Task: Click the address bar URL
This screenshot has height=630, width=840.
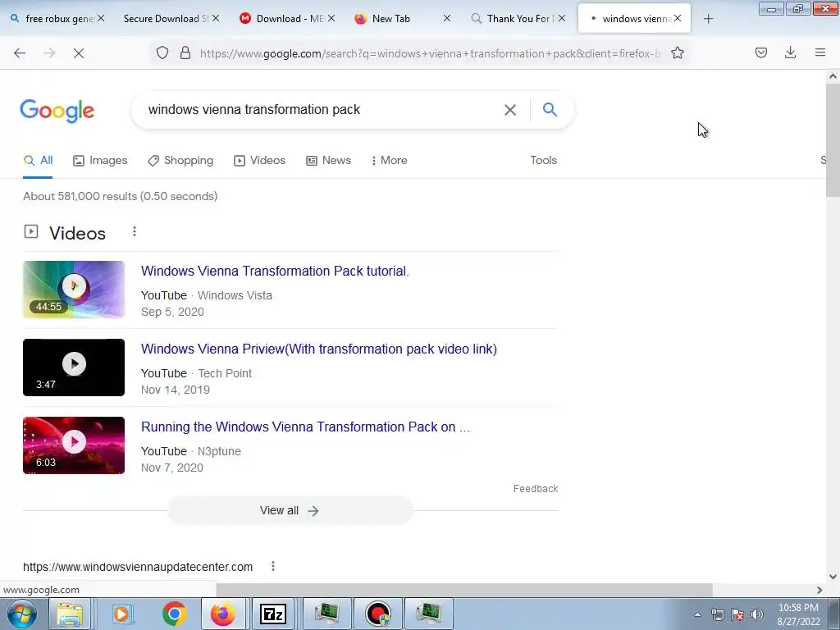Action: (431, 53)
